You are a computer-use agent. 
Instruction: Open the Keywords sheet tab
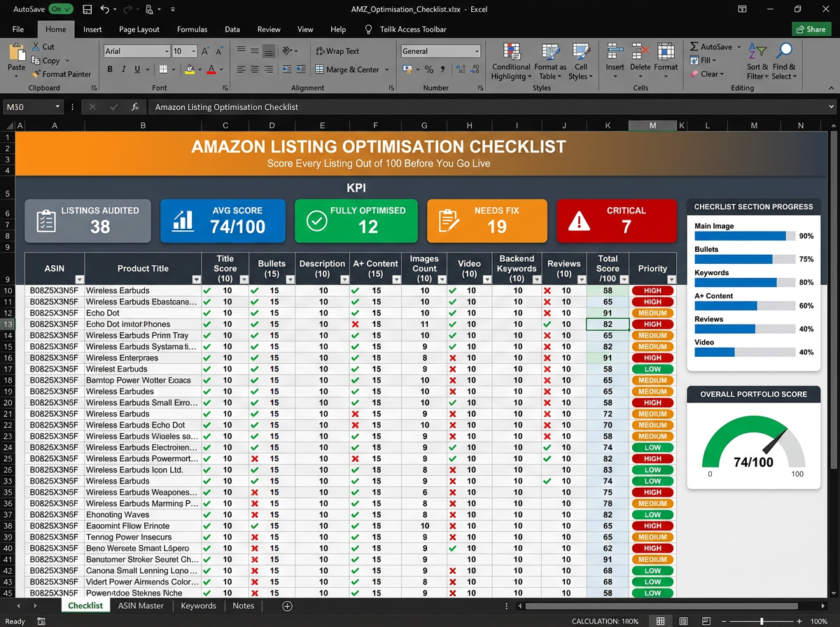coord(198,606)
